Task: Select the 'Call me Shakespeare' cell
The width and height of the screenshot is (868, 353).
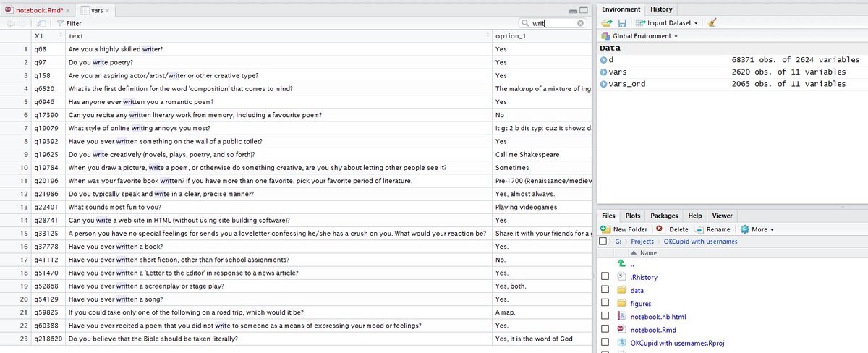Action: (x=541, y=154)
